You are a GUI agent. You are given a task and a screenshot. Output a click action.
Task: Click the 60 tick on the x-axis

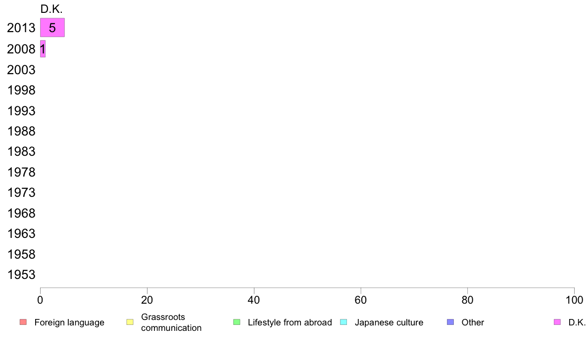click(x=360, y=300)
